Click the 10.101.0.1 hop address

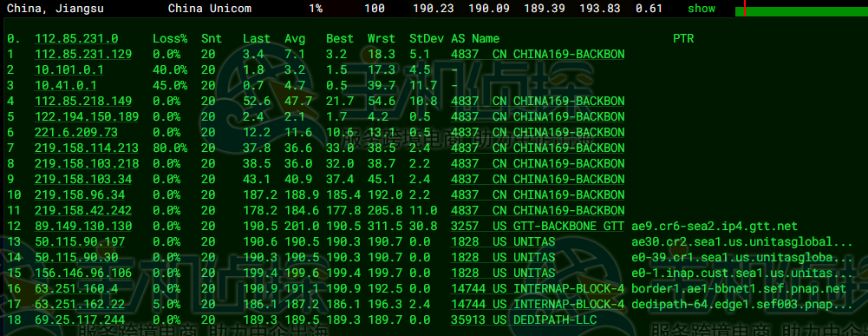69,69
